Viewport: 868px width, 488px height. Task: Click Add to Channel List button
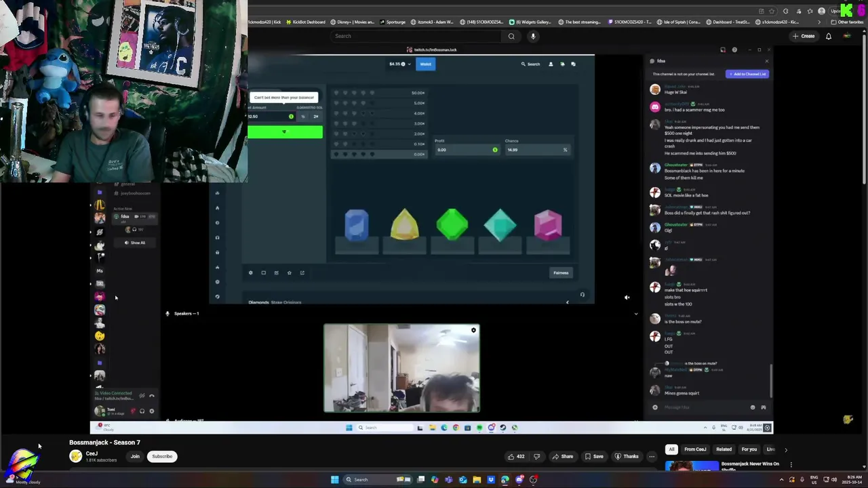[x=747, y=74]
